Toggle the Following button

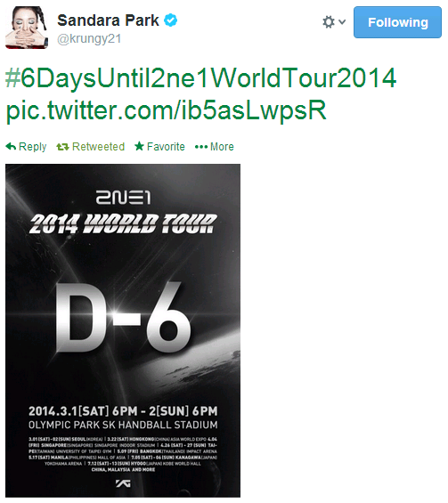pyautogui.click(x=397, y=22)
